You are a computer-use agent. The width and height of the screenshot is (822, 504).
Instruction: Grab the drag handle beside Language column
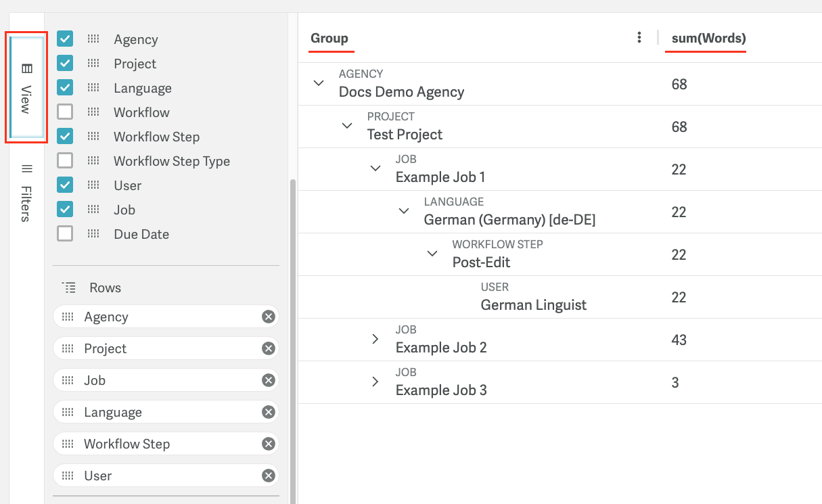(93, 88)
